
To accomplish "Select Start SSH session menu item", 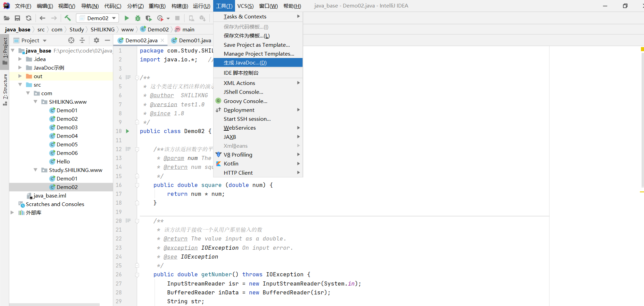I will click(x=258, y=119).
